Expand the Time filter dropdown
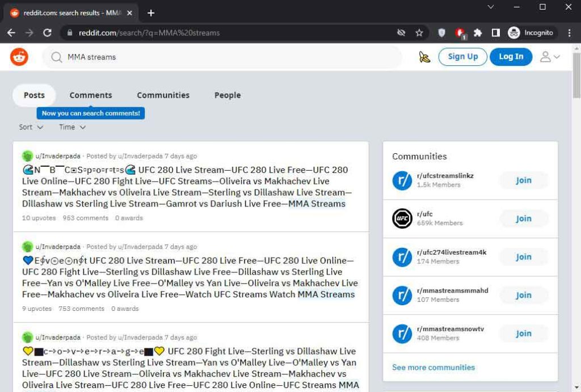The width and height of the screenshot is (581, 392). [x=72, y=127]
